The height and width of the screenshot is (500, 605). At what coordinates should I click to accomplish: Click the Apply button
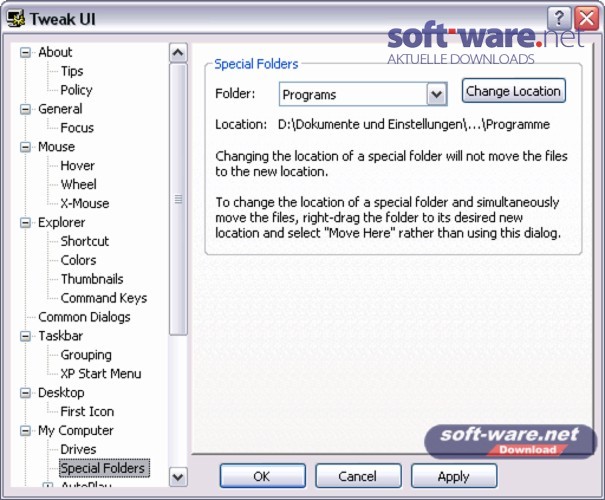tap(454, 476)
